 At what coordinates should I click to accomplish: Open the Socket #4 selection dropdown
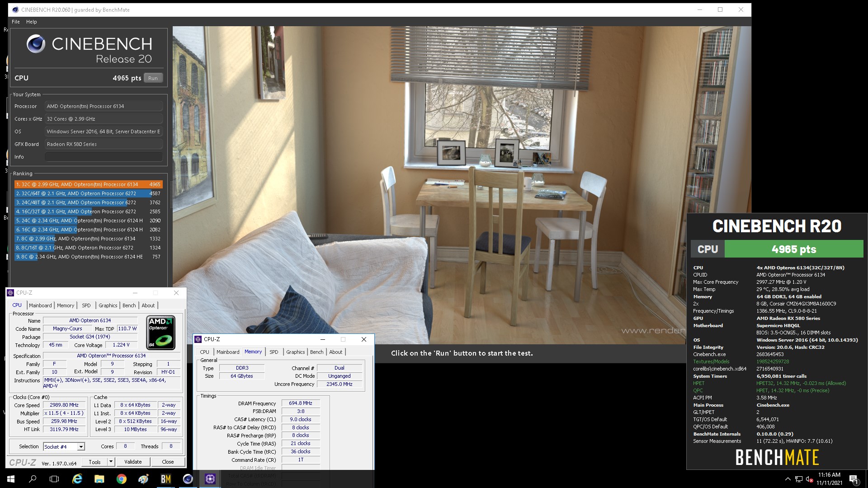pos(64,446)
